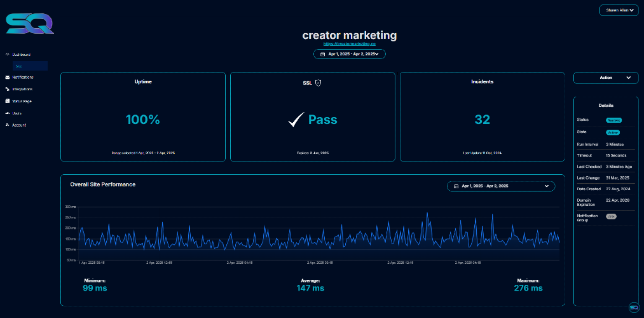Open the Account menu item
Screen dimensions: 644x318
tap(19, 125)
